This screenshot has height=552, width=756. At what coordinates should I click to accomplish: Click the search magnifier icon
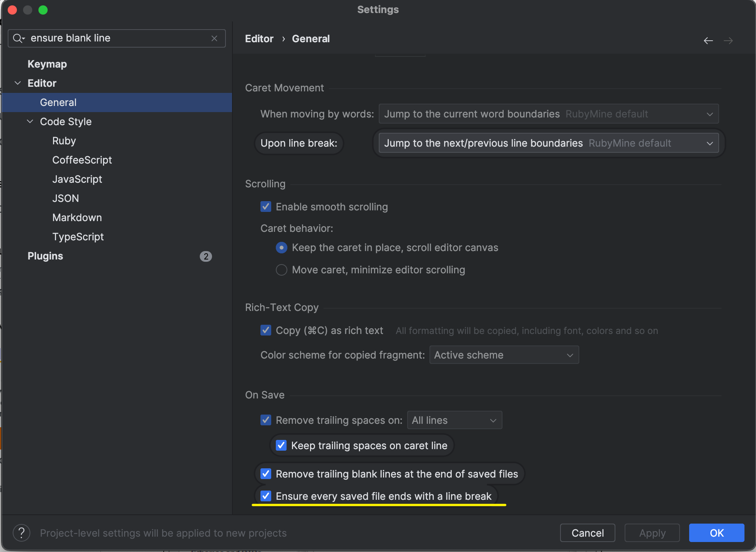[x=18, y=38]
